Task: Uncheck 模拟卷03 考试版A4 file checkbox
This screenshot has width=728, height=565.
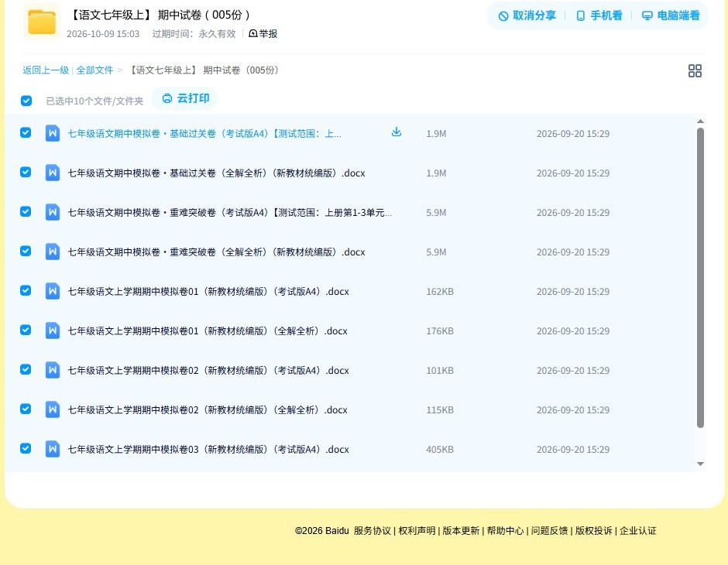Action: click(26, 448)
